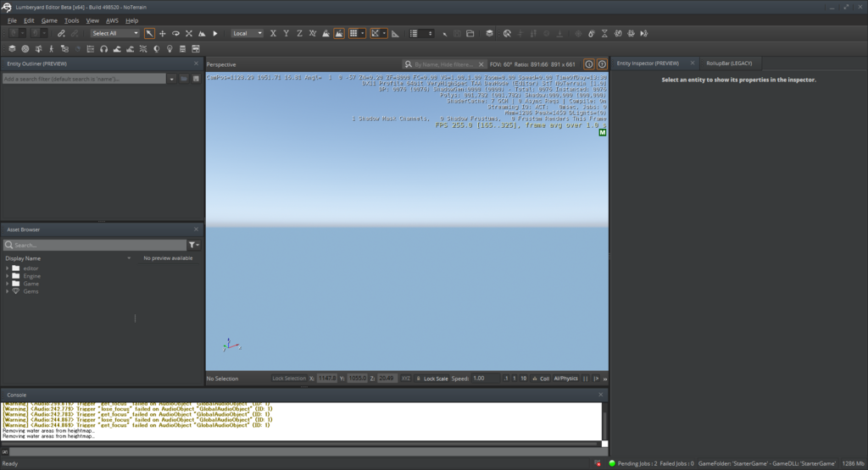Toggle the Follow Terrain constraint

[326, 34]
